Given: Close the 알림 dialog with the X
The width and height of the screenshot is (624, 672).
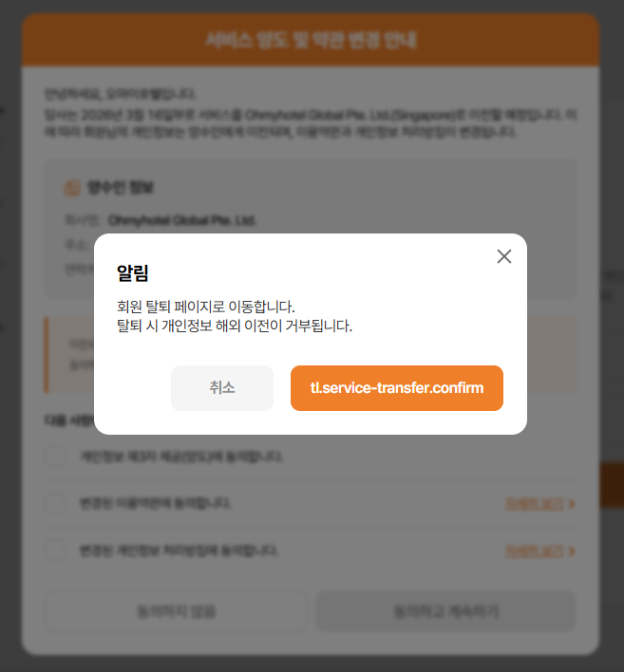Looking at the screenshot, I should click(504, 256).
